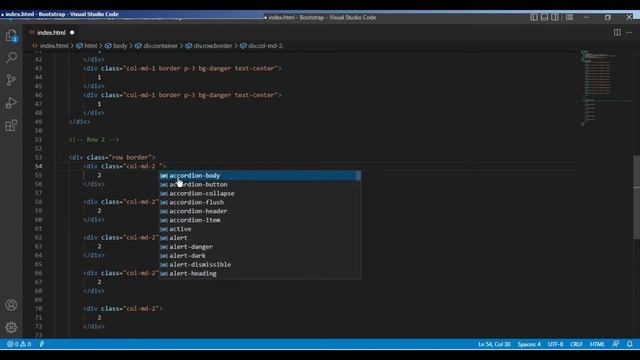Viewport: 640px width, 360px height.
Task: Toggle the primary side bar layout icon
Action: click(x=534, y=17)
